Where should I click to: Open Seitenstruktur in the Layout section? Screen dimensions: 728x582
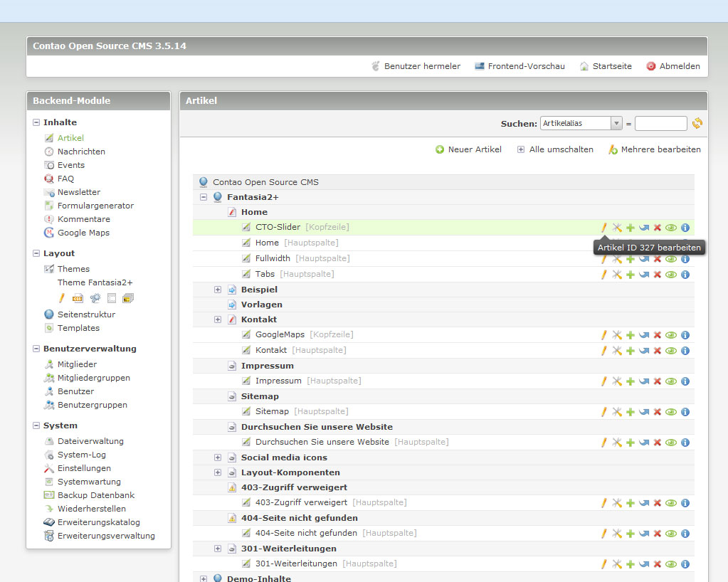click(86, 314)
